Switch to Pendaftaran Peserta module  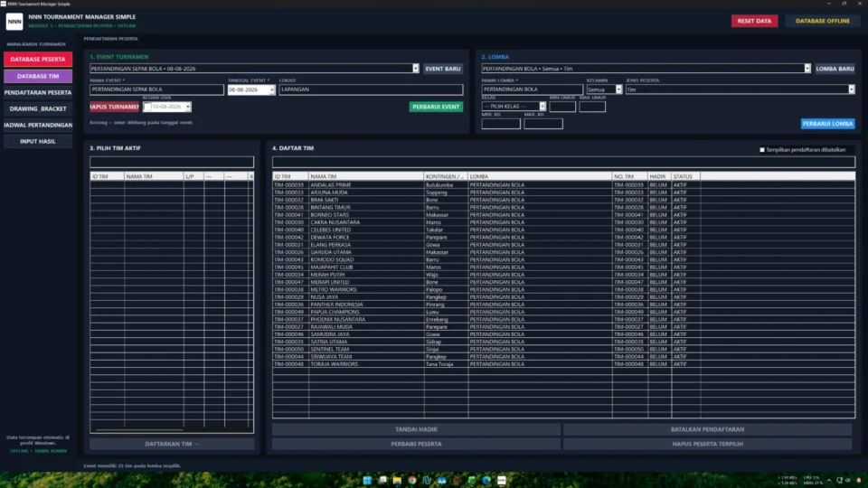(x=38, y=92)
